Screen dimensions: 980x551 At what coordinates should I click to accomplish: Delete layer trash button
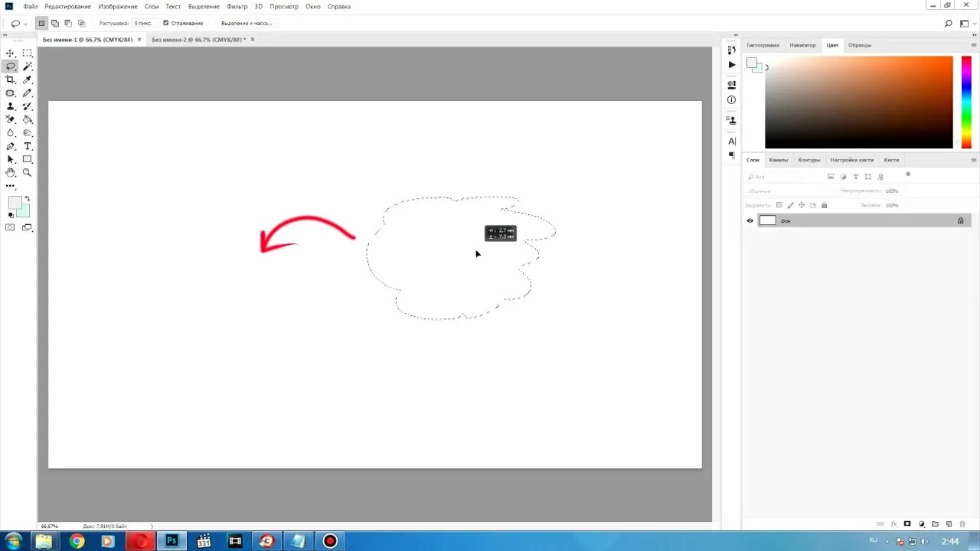point(962,524)
